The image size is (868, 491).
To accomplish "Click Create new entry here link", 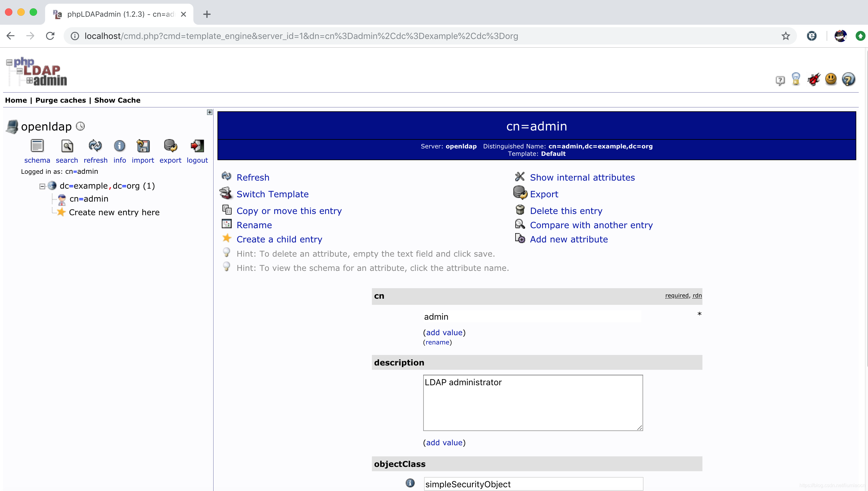I will [x=115, y=212].
